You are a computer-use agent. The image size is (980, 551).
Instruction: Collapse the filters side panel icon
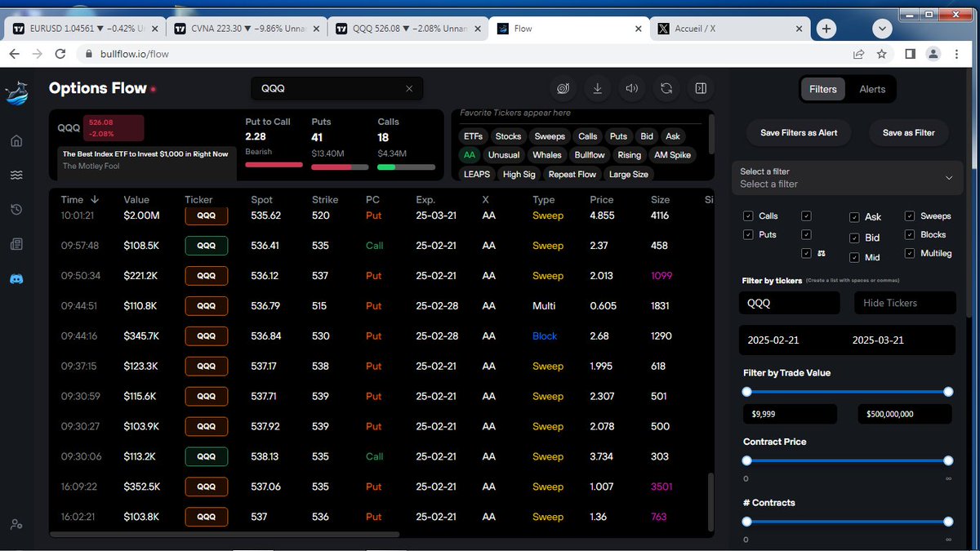pos(701,88)
